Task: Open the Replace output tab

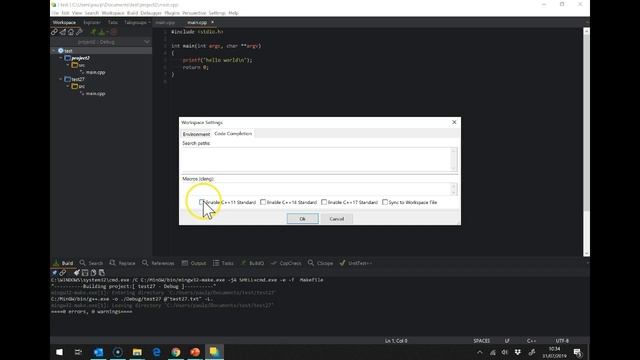Action: pos(122,263)
